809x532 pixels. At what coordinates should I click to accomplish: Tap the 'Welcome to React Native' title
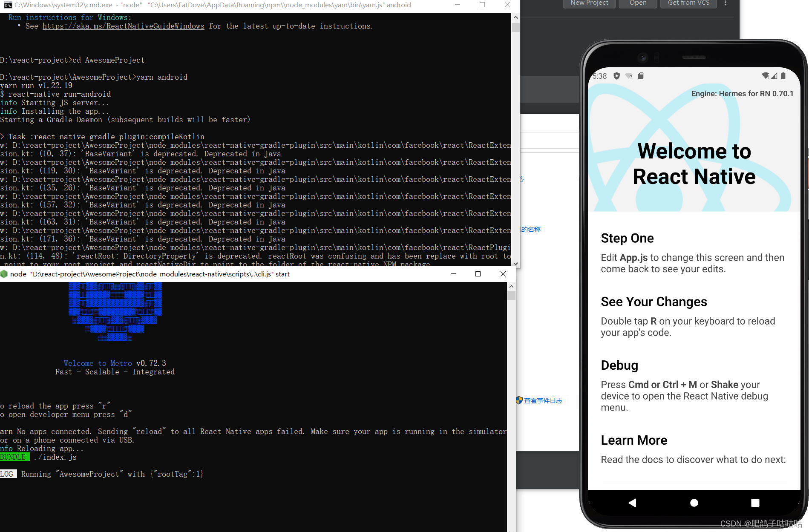[694, 164]
